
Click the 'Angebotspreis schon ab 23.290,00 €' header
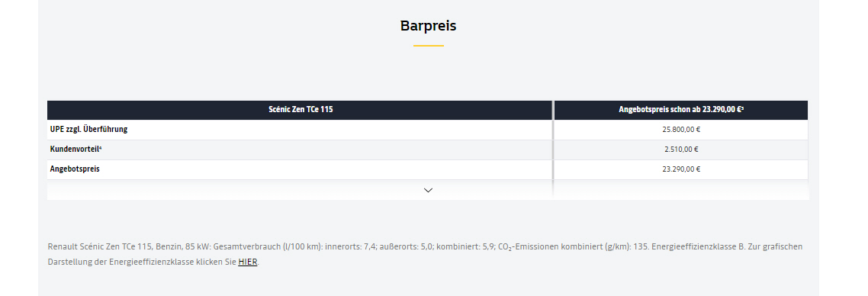coord(681,110)
